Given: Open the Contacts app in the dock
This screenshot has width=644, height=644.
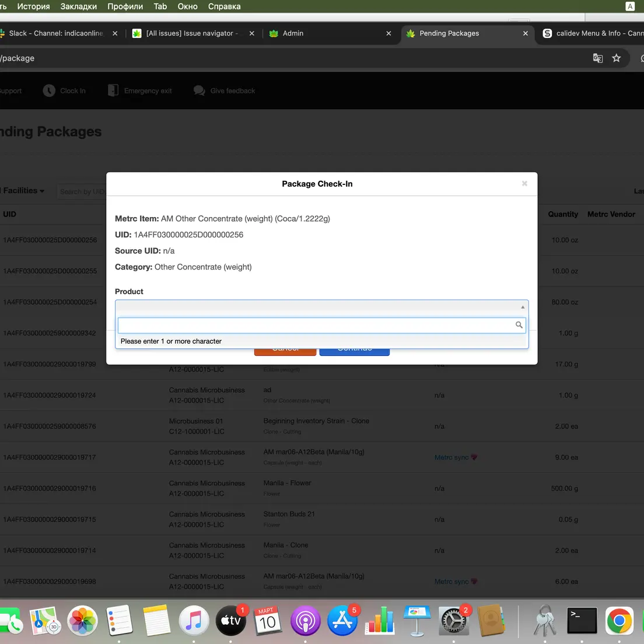Looking at the screenshot, I should [x=491, y=621].
